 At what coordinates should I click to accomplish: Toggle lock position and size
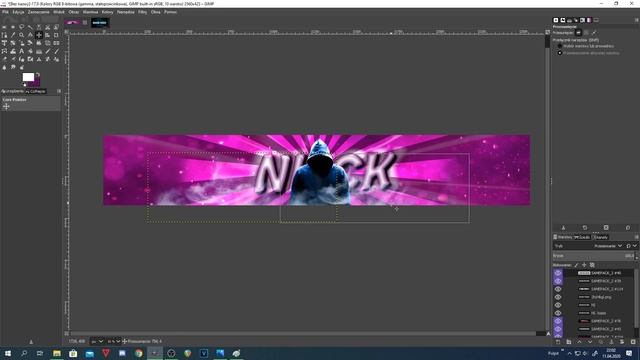tap(584, 265)
